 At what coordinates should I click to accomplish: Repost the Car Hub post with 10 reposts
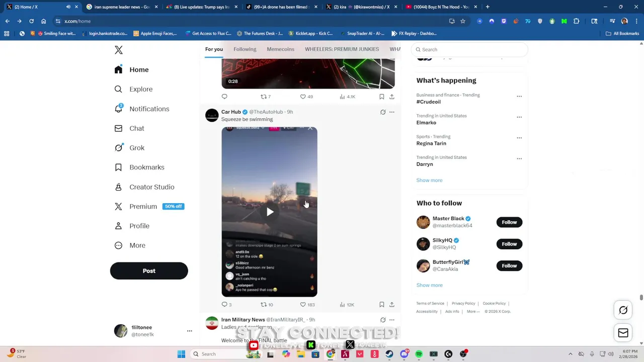[267, 305]
